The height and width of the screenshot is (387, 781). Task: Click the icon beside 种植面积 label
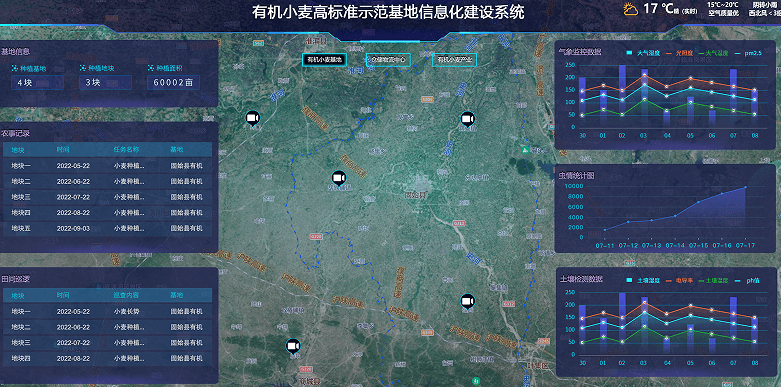151,68
